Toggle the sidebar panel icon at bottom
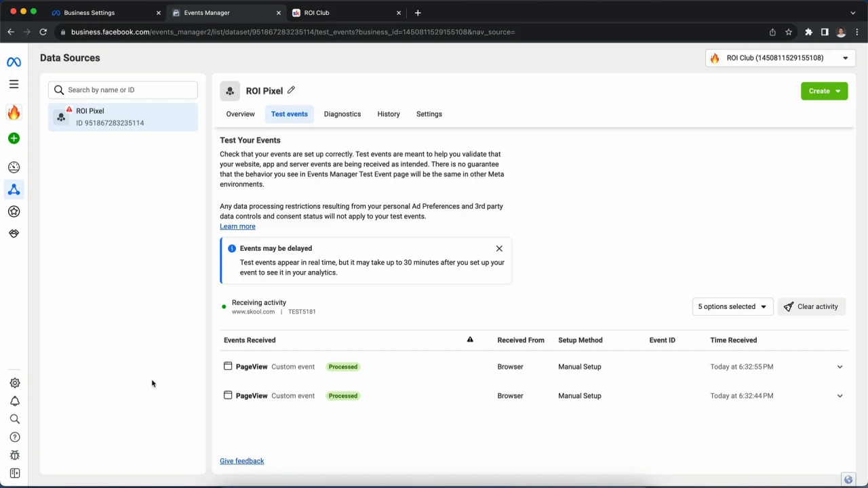 coord(15,473)
